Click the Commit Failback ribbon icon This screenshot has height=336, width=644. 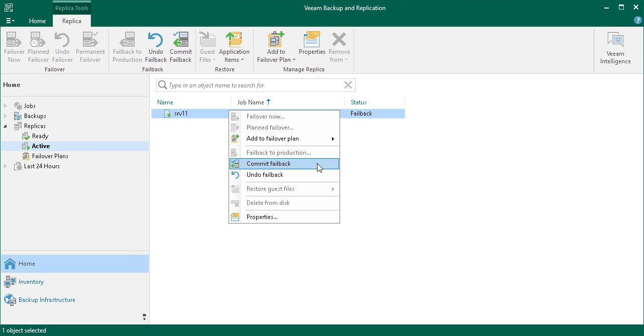click(x=181, y=47)
